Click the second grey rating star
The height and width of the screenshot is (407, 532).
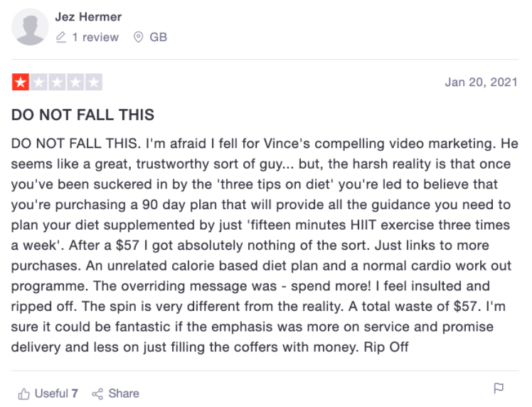[x=38, y=82]
